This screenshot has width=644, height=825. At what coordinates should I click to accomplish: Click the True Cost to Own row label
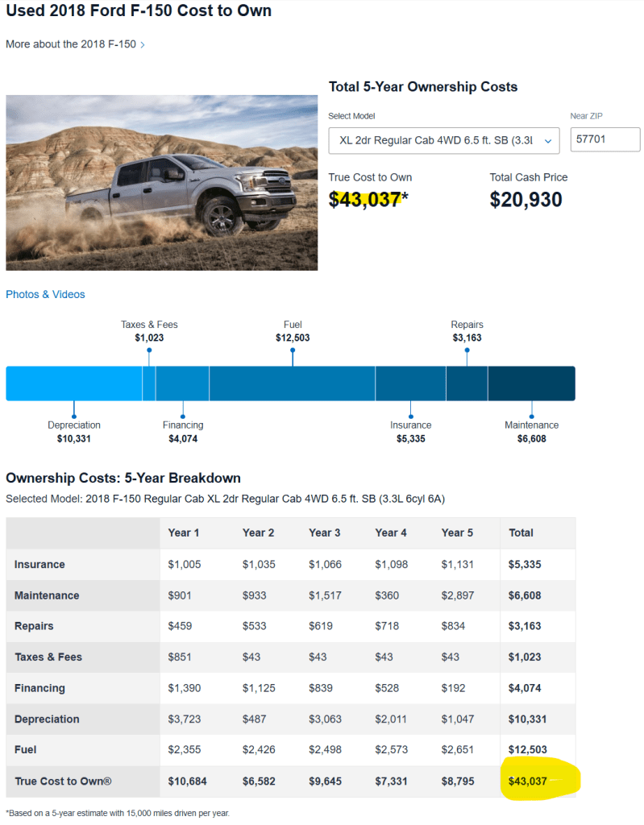[x=63, y=781]
